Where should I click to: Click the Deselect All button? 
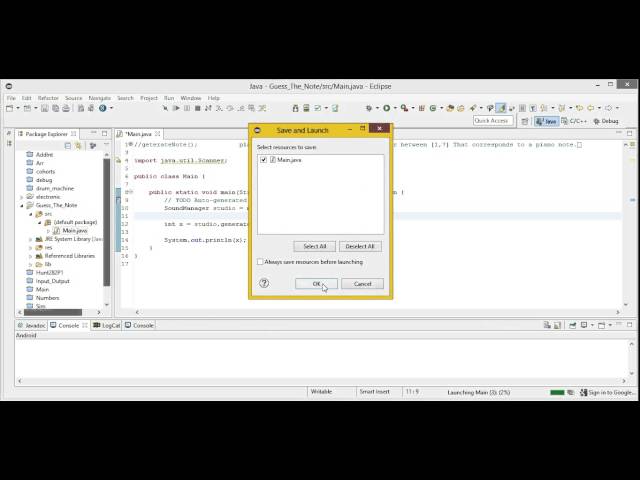coord(360,247)
